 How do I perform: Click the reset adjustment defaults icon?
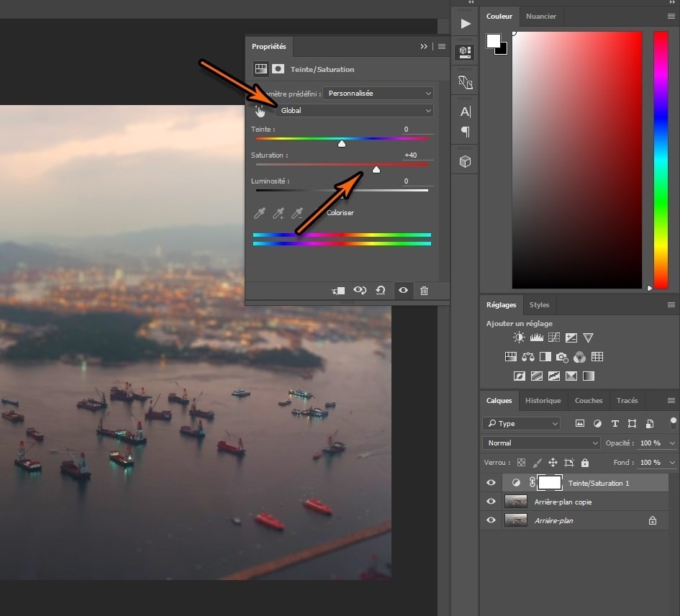click(380, 291)
